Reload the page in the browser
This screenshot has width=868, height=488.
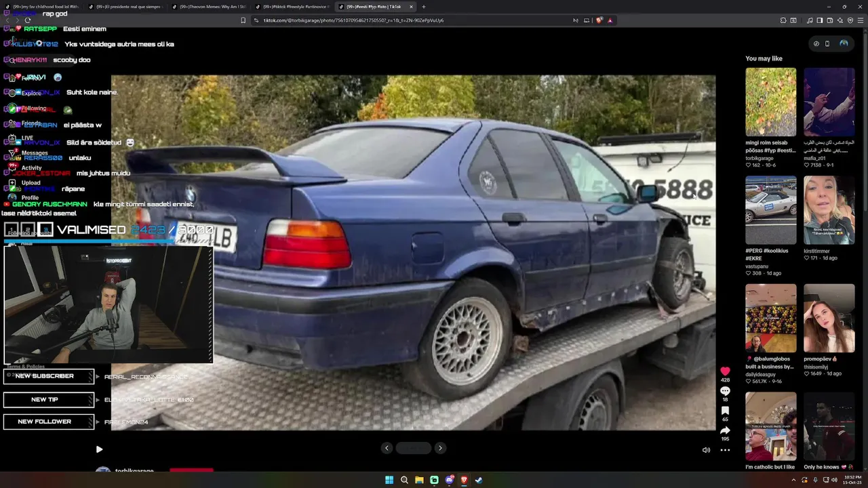28,20
